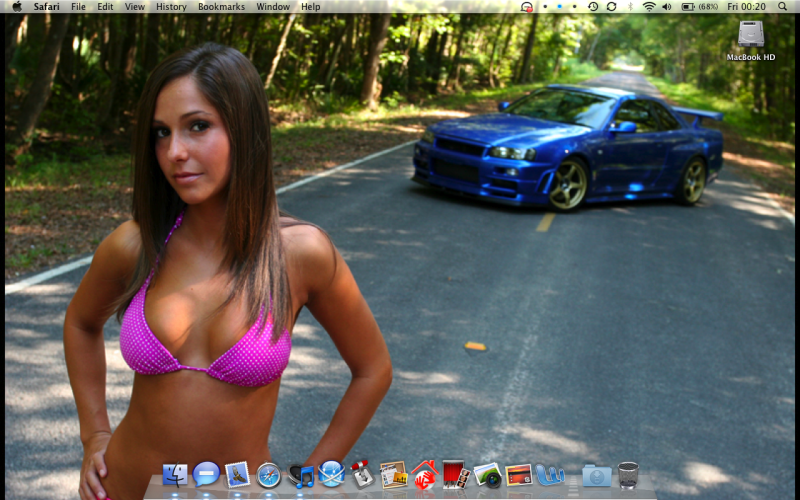Open Finder from the Dock
The width and height of the screenshot is (800, 500).
tap(176, 474)
